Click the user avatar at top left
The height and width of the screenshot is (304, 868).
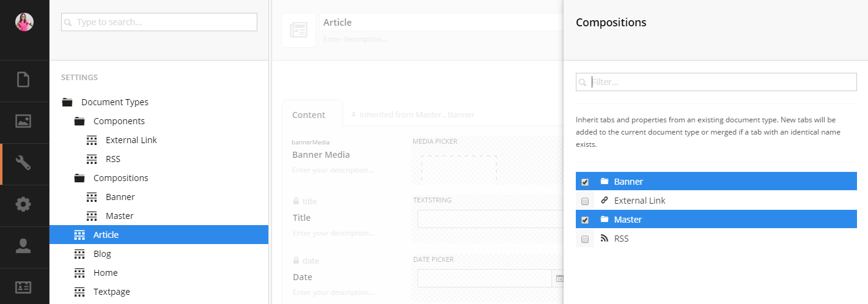[24, 22]
